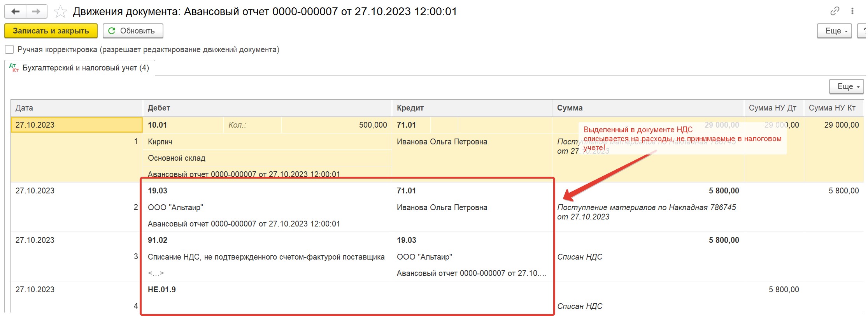Go back with the left arrow button
The width and height of the screenshot is (868, 316).
pos(16,12)
